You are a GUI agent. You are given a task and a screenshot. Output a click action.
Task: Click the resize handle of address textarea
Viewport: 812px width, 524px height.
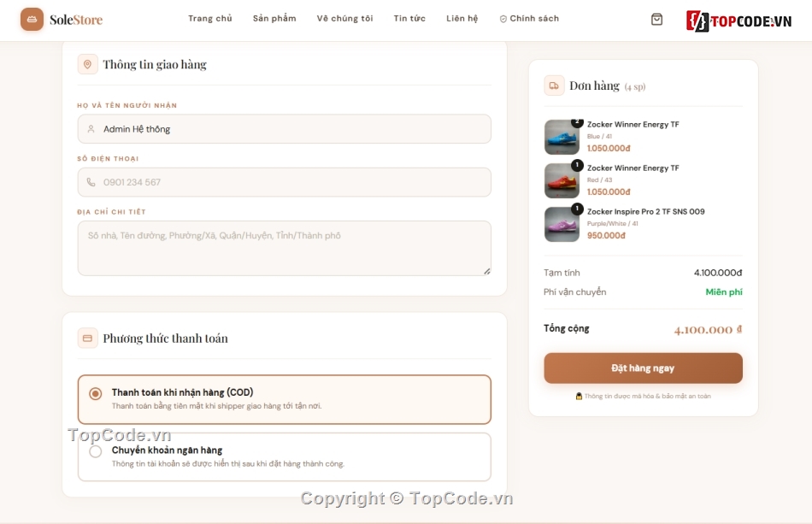click(487, 271)
